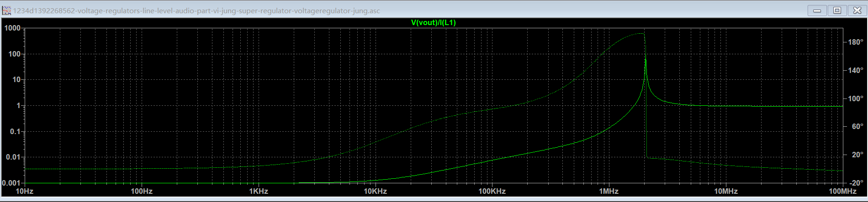868x202 pixels.
Task: Click the 0.001 magnitude axis label
Action: (11, 183)
